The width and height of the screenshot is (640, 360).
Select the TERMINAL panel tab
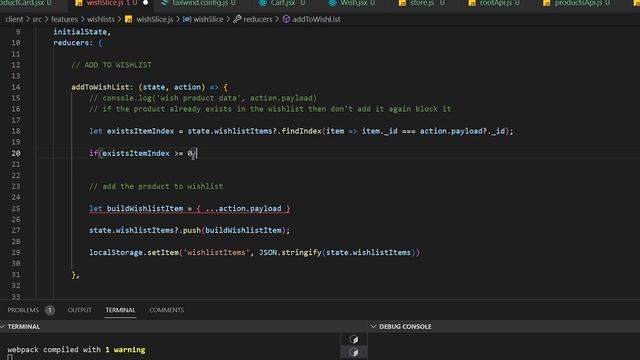click(120, 310)
